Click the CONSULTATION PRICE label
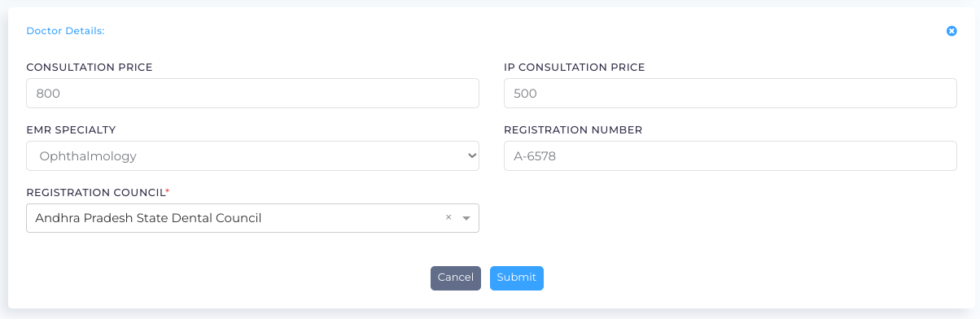 90,67
